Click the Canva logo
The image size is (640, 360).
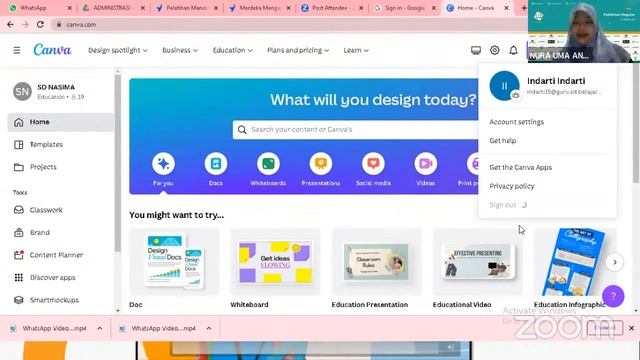52,50
